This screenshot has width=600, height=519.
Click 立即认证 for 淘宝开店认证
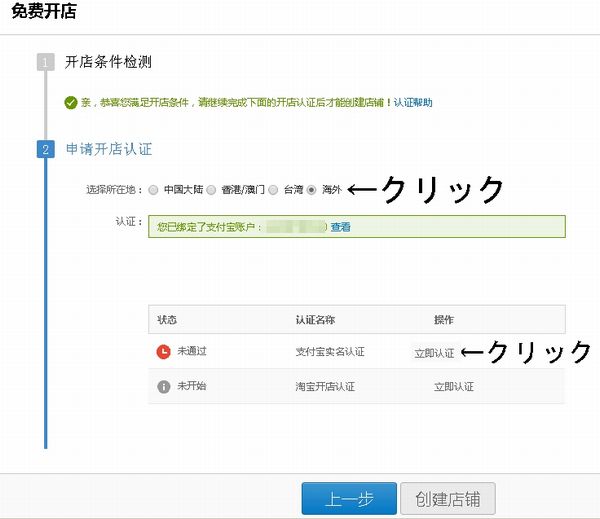click(x=453, y=386)
